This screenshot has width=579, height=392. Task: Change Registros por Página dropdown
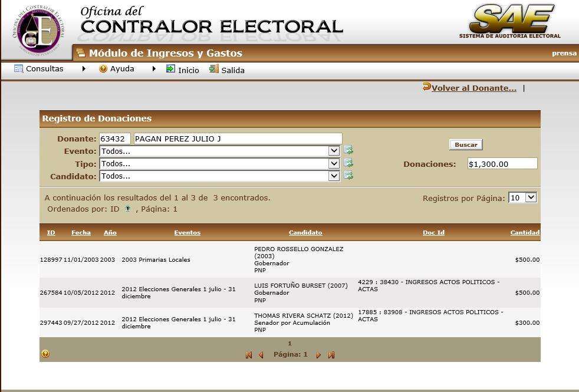(522, 197)
